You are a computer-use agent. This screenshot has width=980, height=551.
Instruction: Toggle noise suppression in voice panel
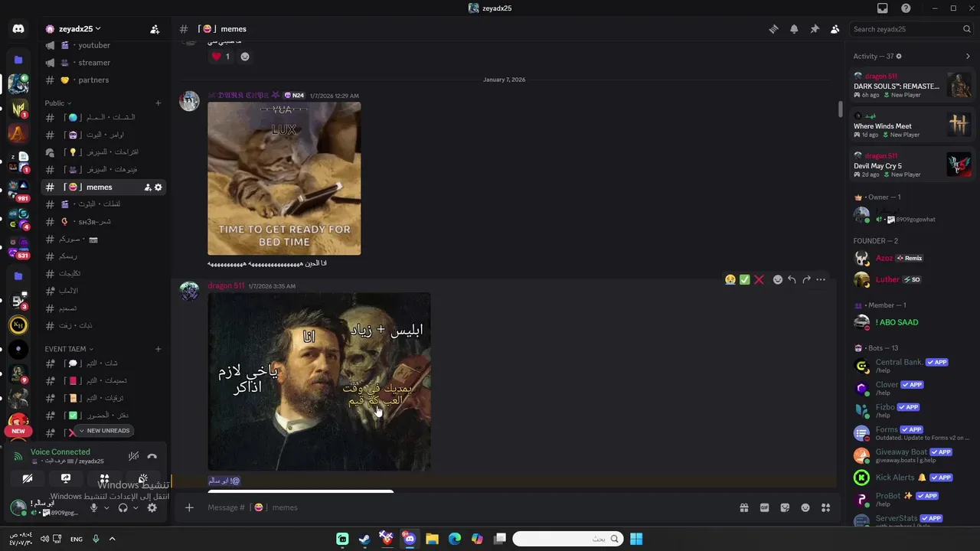click(x=133, y=456)
